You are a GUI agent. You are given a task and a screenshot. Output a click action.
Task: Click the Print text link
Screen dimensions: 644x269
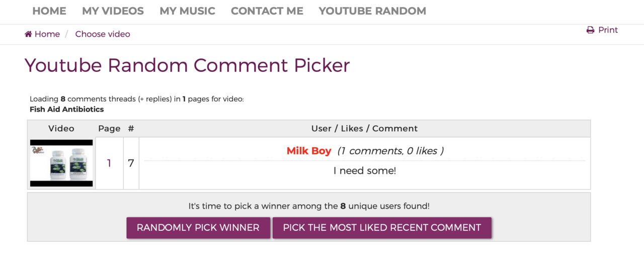(608, 30)
